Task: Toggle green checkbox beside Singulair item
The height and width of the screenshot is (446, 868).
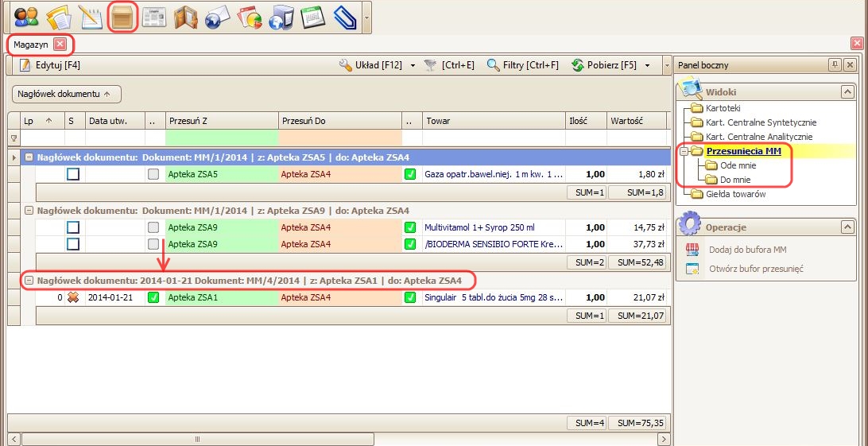Action: tap(410, 297)
